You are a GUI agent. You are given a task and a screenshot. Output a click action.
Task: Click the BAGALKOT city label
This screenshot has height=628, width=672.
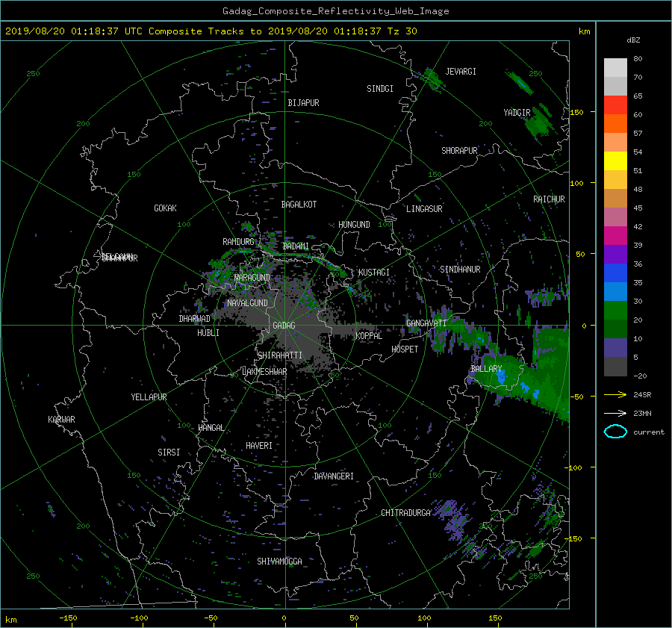(x=299, y=205)
